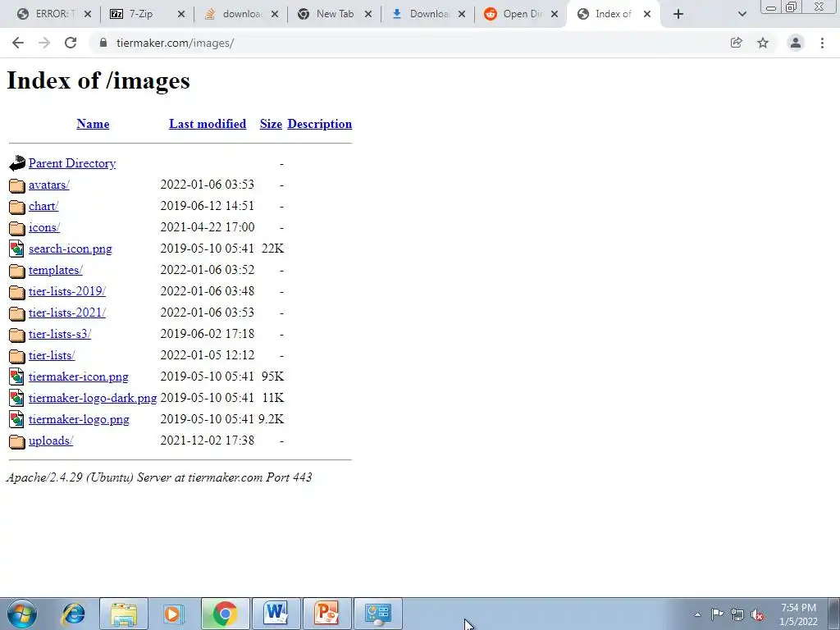The height and width of the screenshot is (630, 840).
Task: Click the image icon beside tiermaker-logo.png
Action: 16,419
